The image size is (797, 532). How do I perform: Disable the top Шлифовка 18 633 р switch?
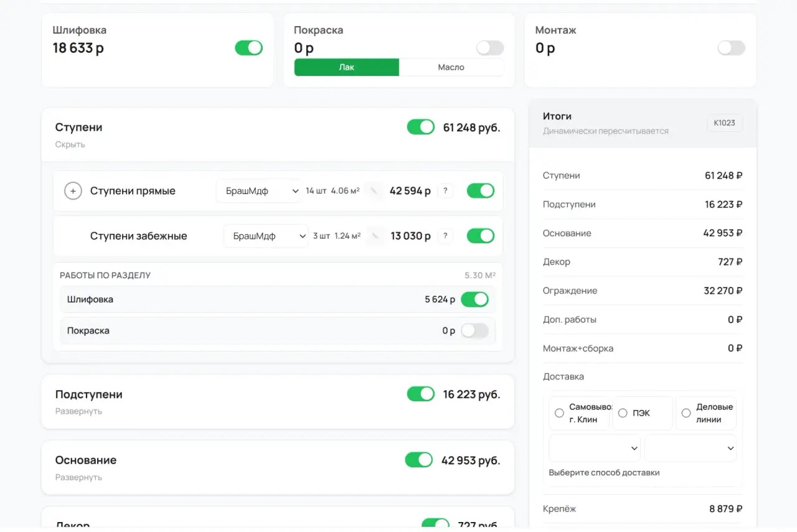click(x=248, y=48)
